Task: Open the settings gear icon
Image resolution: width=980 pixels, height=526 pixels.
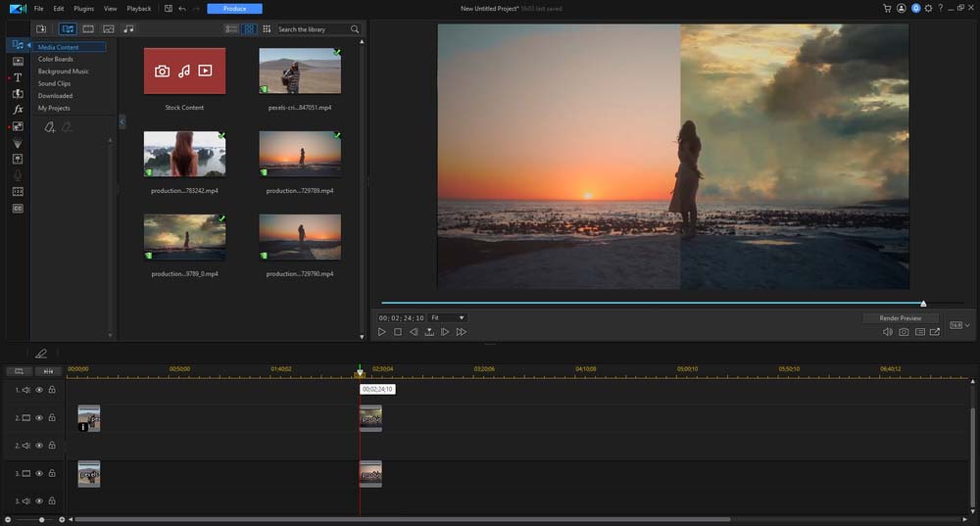Action: pos(928,8)
